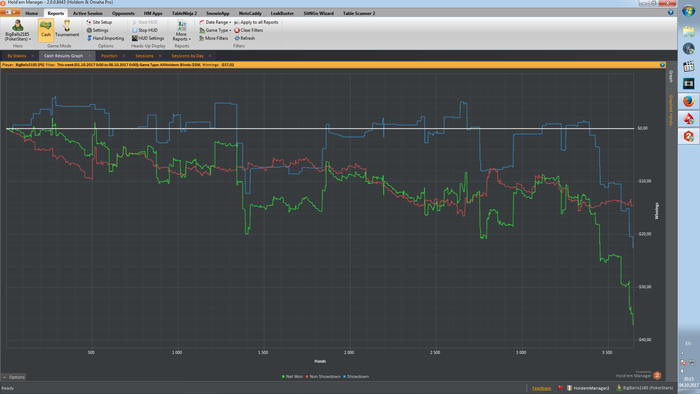700x394 pixels.
Task: Open the Opponents ribbon tab
Action: pos(123,13)
